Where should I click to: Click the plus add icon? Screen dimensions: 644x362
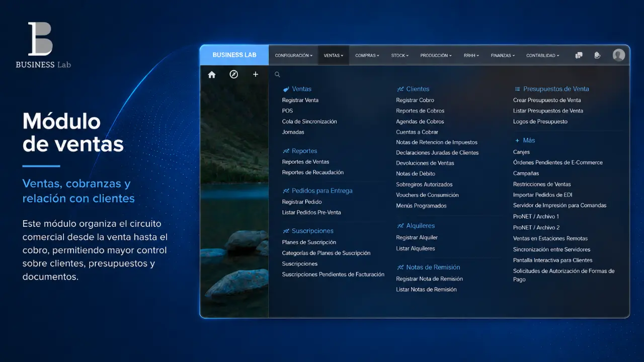coord(256,74)
